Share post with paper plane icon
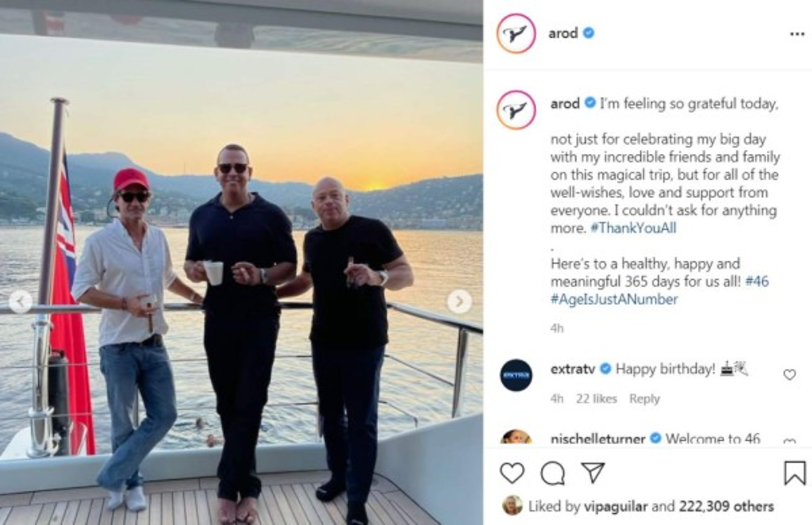 592,473
